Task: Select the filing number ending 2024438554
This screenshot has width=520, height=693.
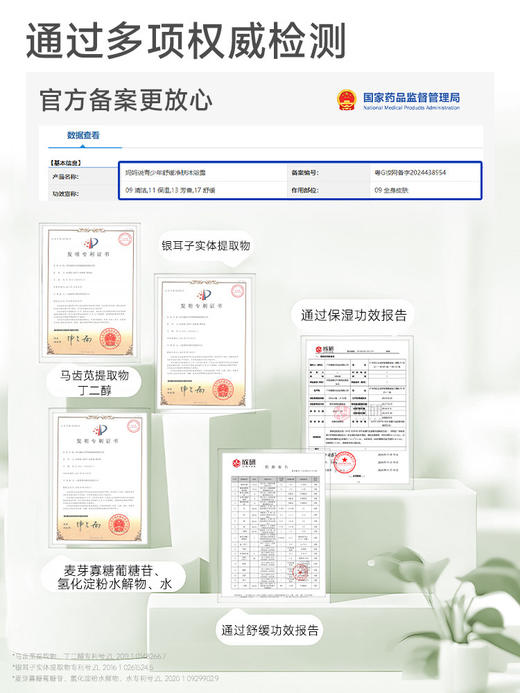Action: pos(410,172)
